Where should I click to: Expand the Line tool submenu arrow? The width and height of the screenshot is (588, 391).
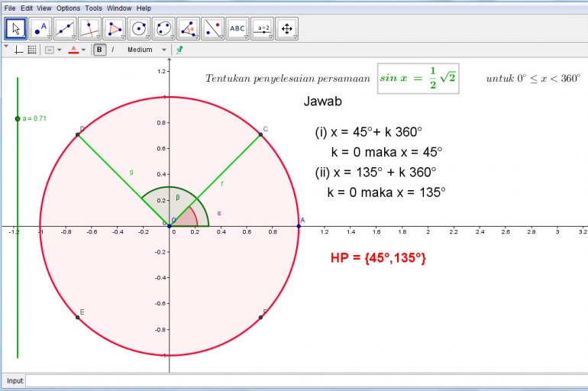coord(74,37)
